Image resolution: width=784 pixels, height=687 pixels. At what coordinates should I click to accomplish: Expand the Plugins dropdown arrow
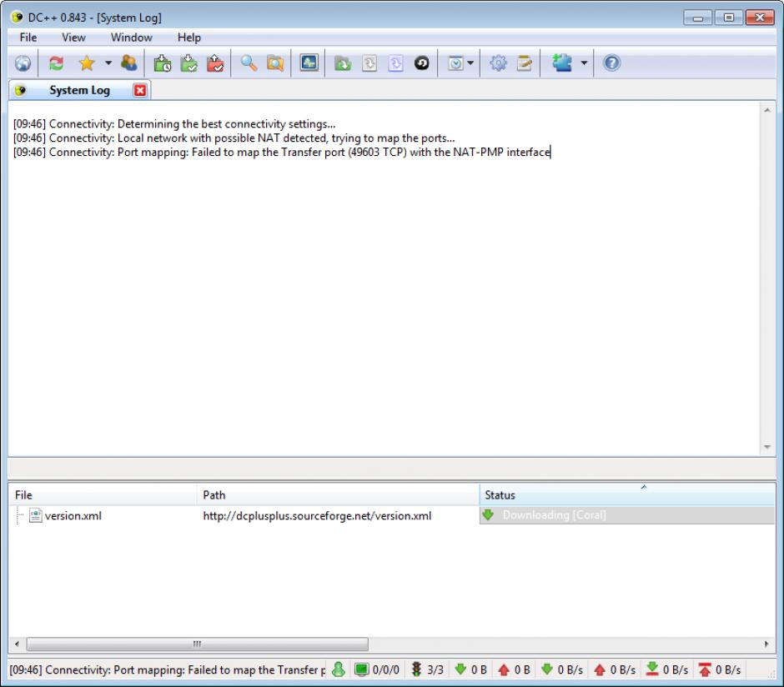(x=584, y=63)
